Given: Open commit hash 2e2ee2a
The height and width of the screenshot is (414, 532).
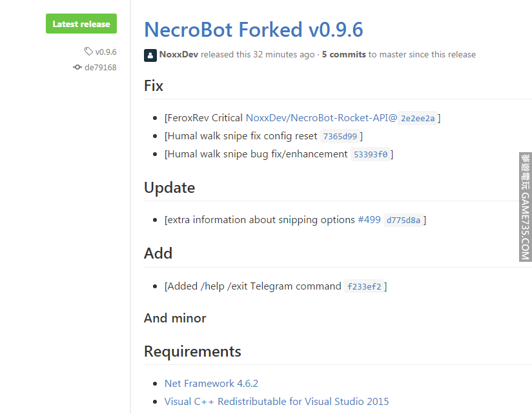Looking at the screenshot, I should click(x=418, y=119).
